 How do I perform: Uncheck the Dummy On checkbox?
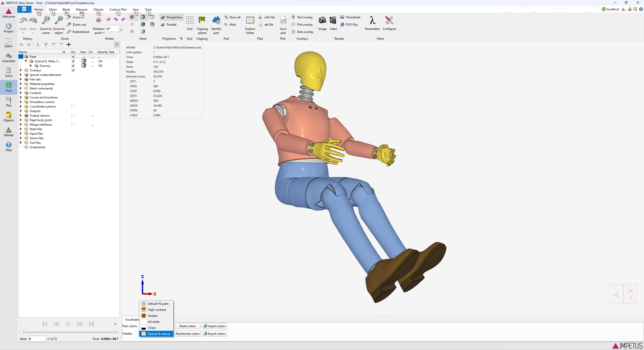pyautogui.click(x=73, y=66)
